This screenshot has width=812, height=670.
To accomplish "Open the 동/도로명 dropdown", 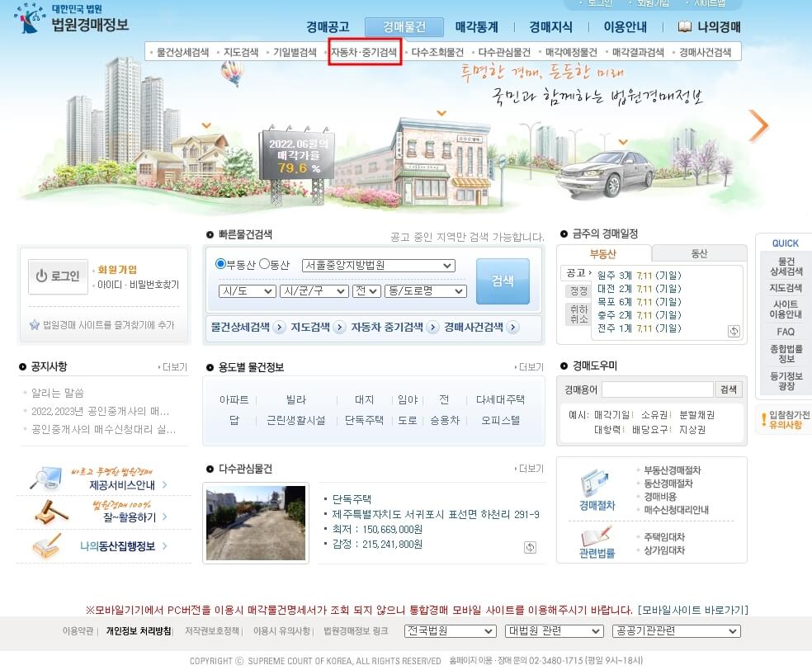I will (426, 291).
